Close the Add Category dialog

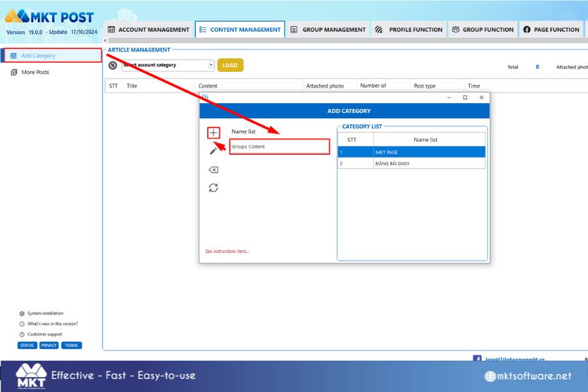[482, 97]
